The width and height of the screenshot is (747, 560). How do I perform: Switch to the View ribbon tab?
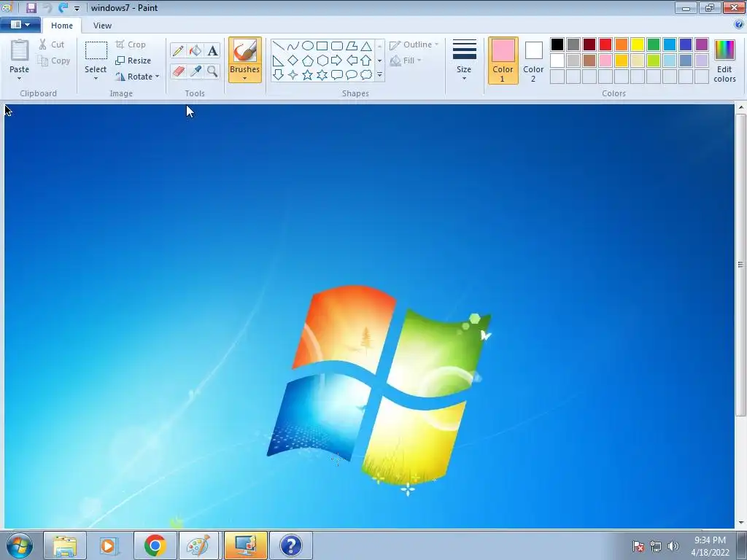click(102, 26)
